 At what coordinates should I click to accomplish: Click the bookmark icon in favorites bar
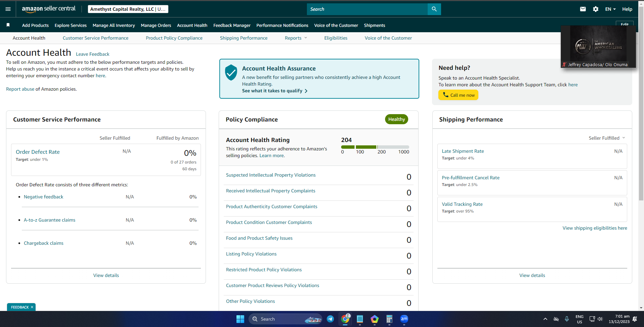tap(8, 25)
